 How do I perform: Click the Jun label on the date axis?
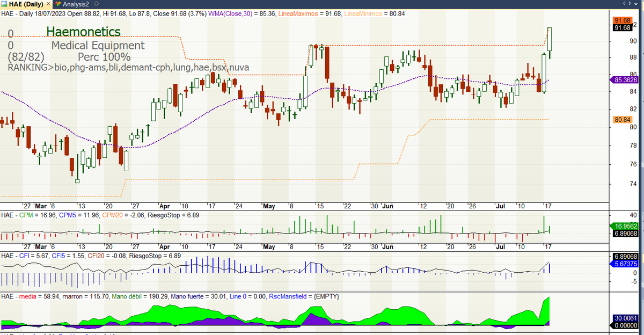(x=387, y=206)
